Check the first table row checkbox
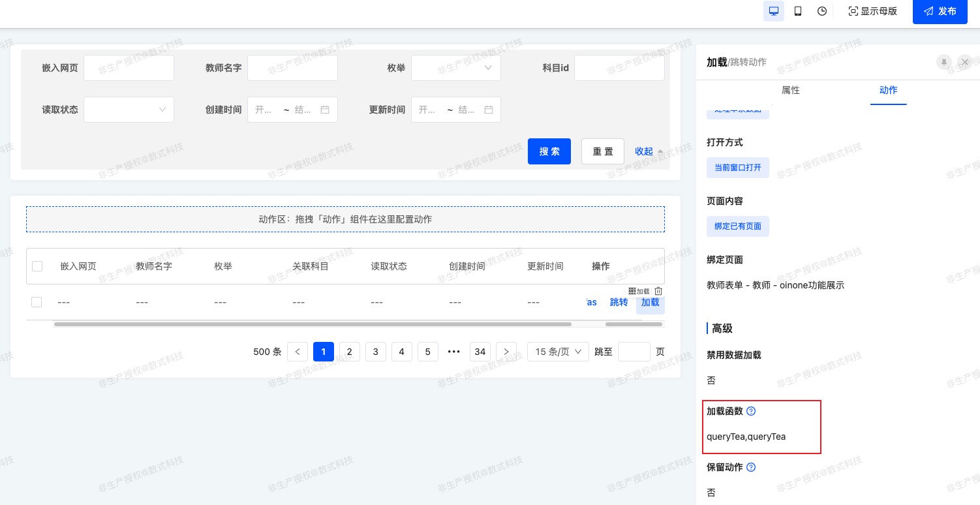The height and width of the screenshot is (505, 980). [x=37, y=302]
